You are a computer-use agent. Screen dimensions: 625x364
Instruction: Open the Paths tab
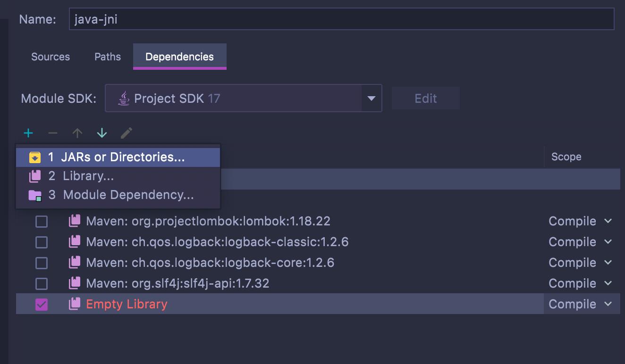pos(108,57)
